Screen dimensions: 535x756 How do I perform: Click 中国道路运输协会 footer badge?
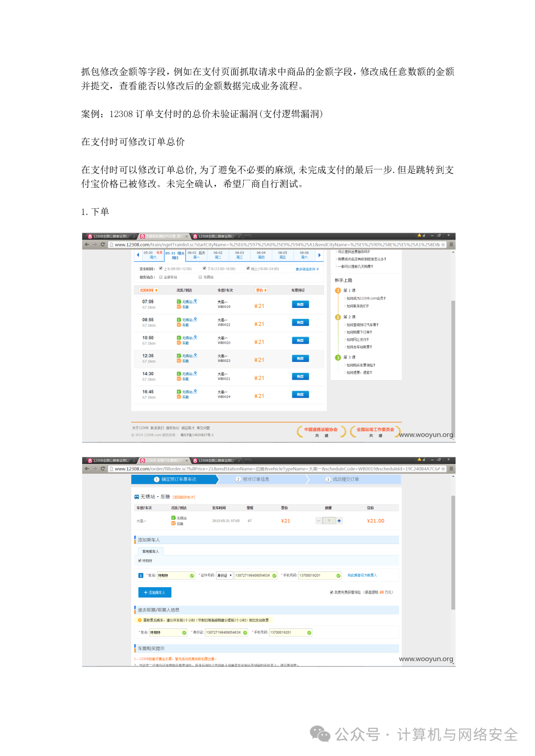(321, 431)
